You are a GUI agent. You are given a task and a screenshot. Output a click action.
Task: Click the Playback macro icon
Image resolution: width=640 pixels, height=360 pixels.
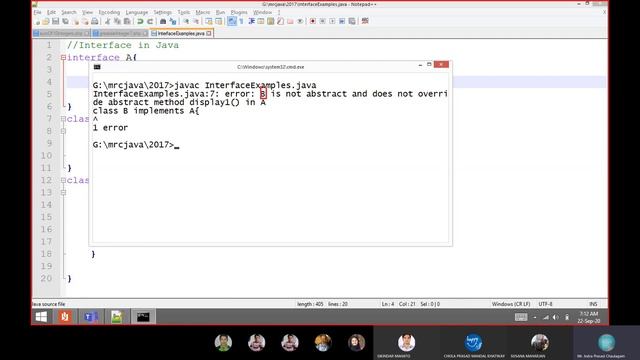(332, 21)
